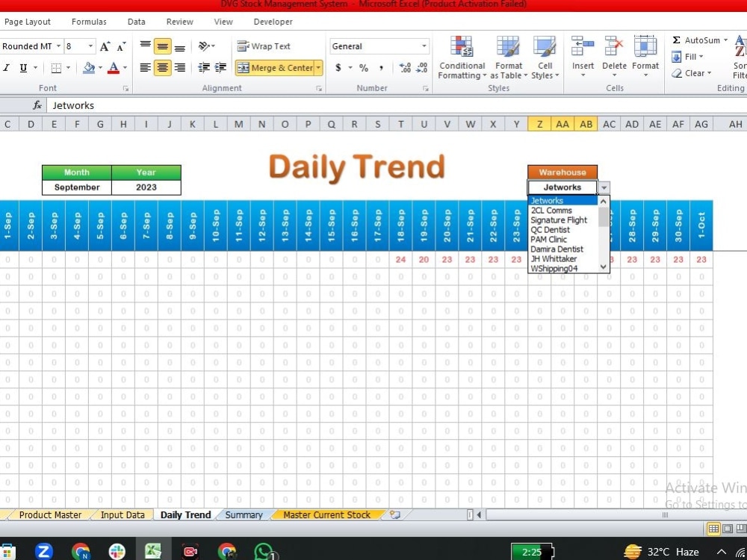747x560 pixels.
Task: Switch to the Summary sheet tab
Action: coord(245,514)
